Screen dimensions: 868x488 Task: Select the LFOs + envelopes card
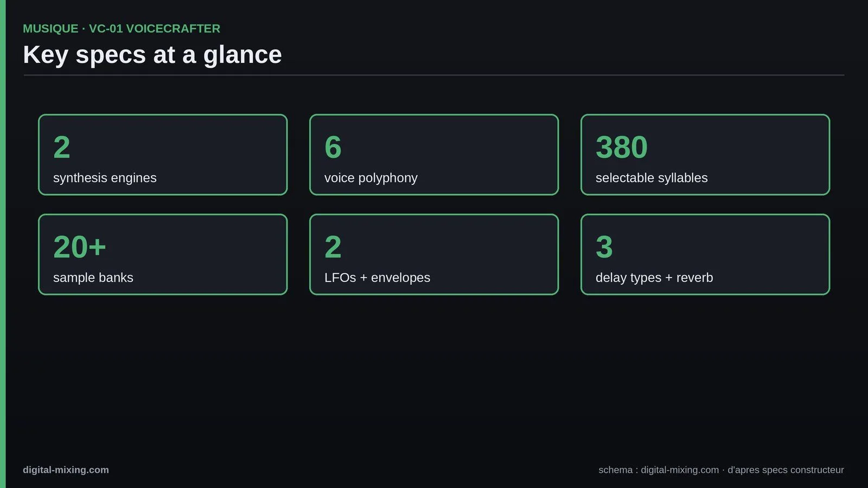(434, 254)
